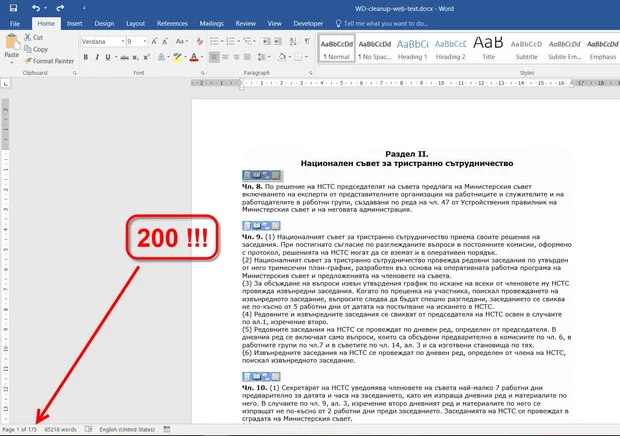Open the Customize Quick Access Toolbar dropdown
This screenshot has width=620, height=436.
tap(84, 8)
